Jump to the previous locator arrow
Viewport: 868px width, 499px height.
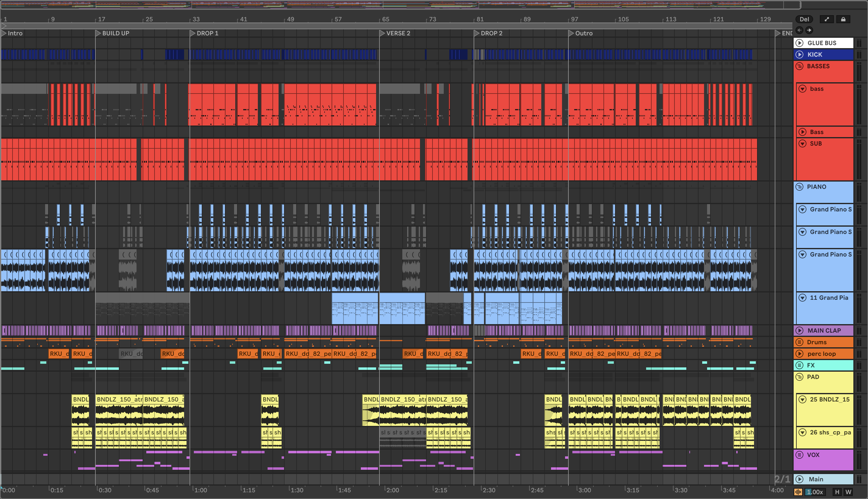(799, 30)
